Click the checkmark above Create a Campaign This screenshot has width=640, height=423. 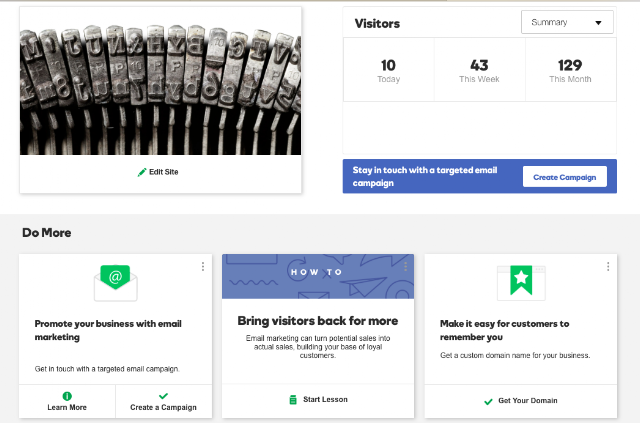point(163,396)
